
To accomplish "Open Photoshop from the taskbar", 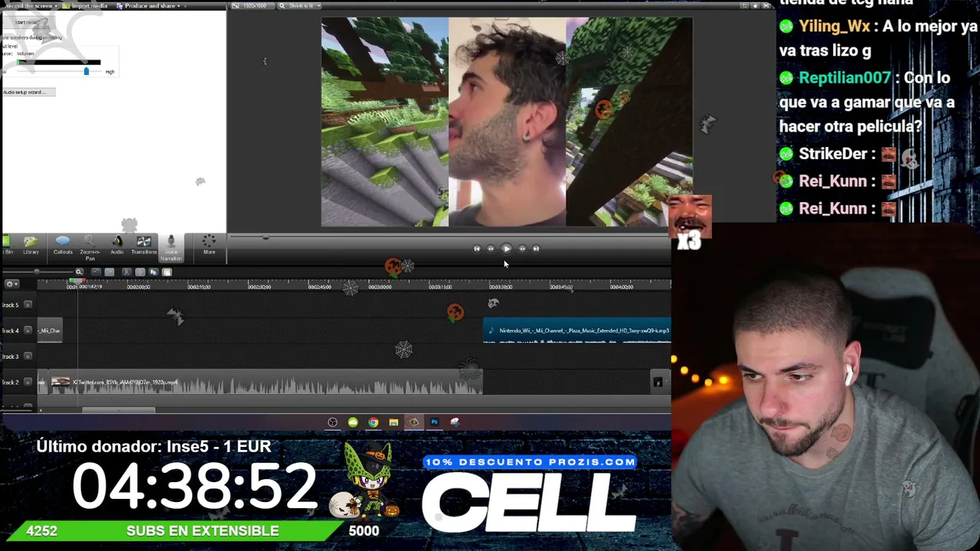I will (434, 422).
